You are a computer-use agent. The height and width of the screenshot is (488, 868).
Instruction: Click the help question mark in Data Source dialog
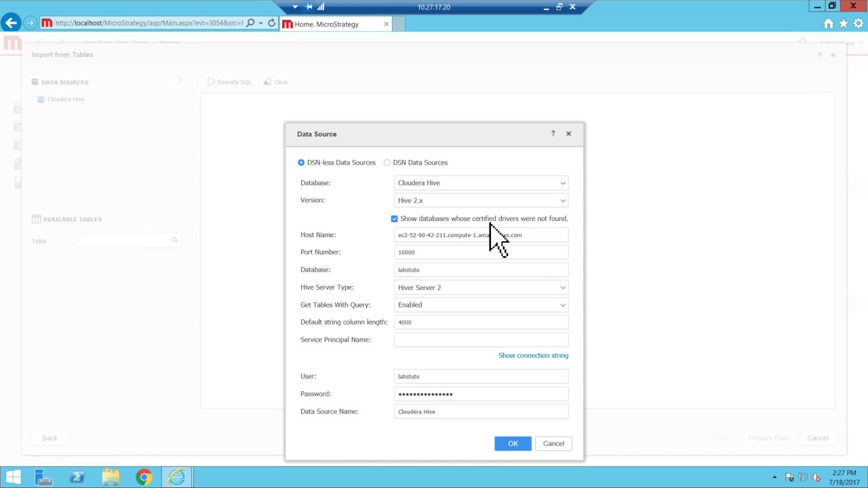(x=553, y=134)
